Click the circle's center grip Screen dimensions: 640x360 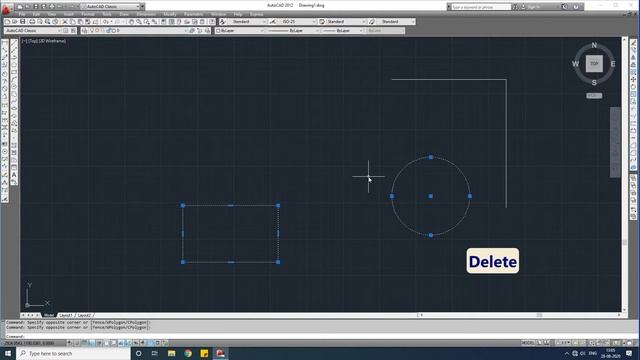coord(431,196)
